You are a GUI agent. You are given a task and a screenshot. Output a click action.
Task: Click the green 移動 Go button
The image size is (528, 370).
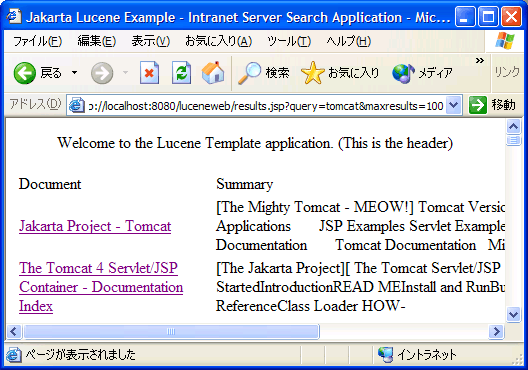492,105
